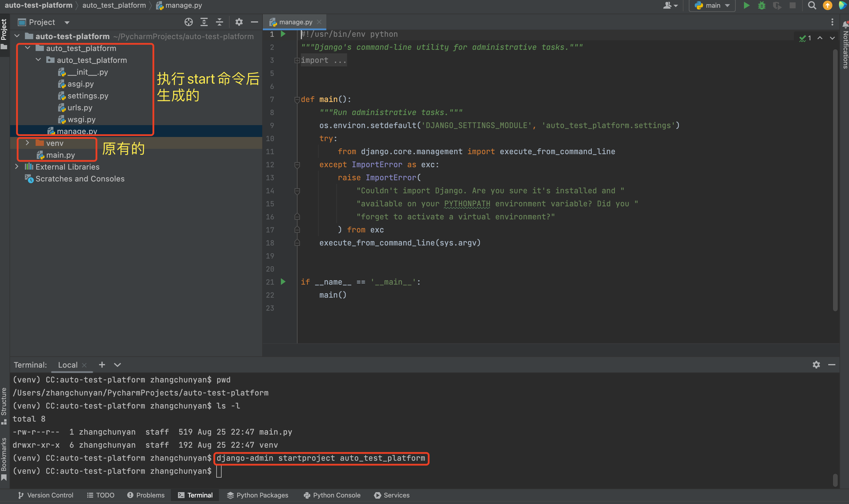Expand External Libraries node
Viewport: 849px width, 504px height.
point(17,167)
